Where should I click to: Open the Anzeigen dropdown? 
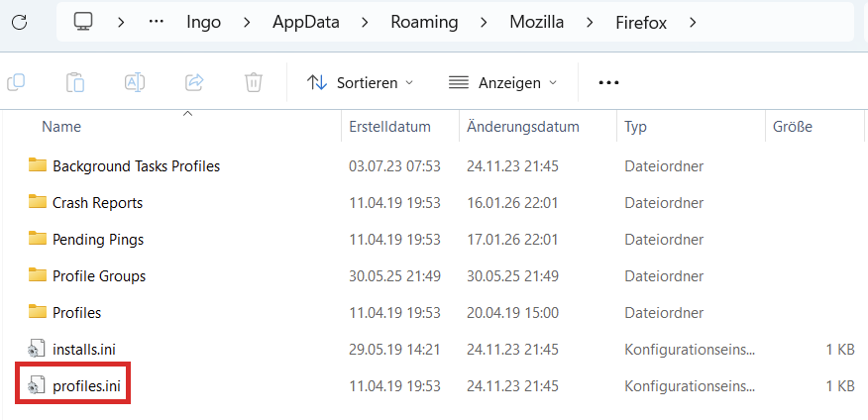502,82
